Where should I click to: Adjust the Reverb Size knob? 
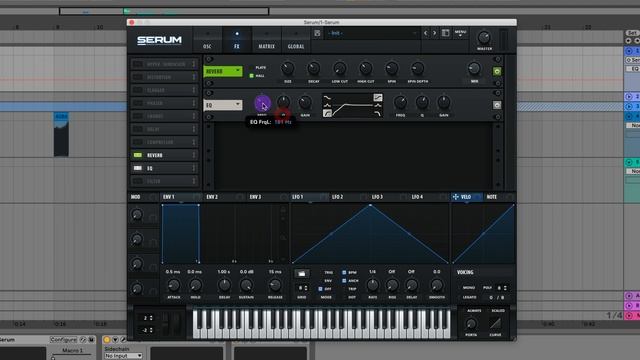point(287,69)
